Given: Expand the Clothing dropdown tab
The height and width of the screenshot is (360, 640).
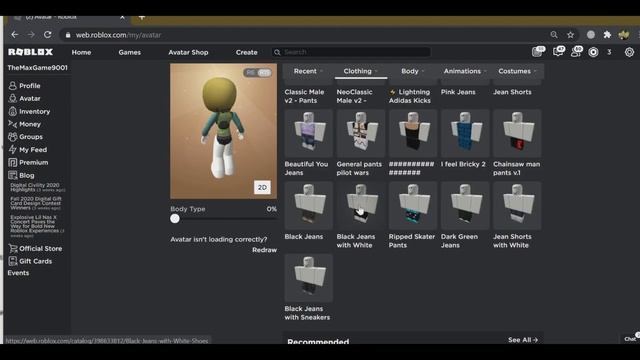Looking at the screenshot, I should pos(360,71).
